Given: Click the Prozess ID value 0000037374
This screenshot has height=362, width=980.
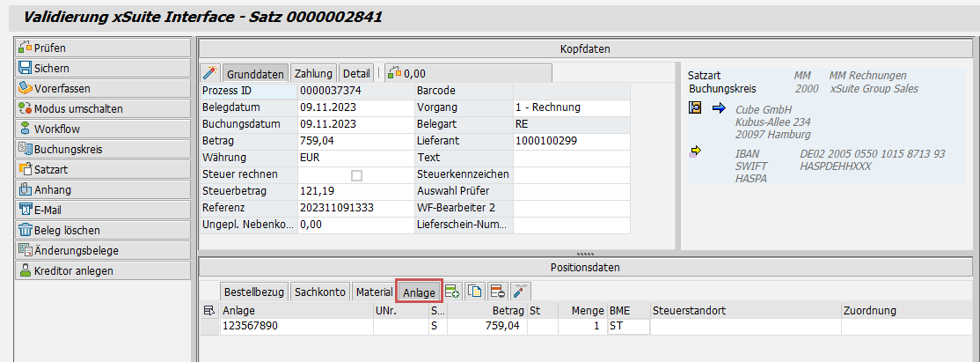Looking at the screenshot, I should click(356, 90).
